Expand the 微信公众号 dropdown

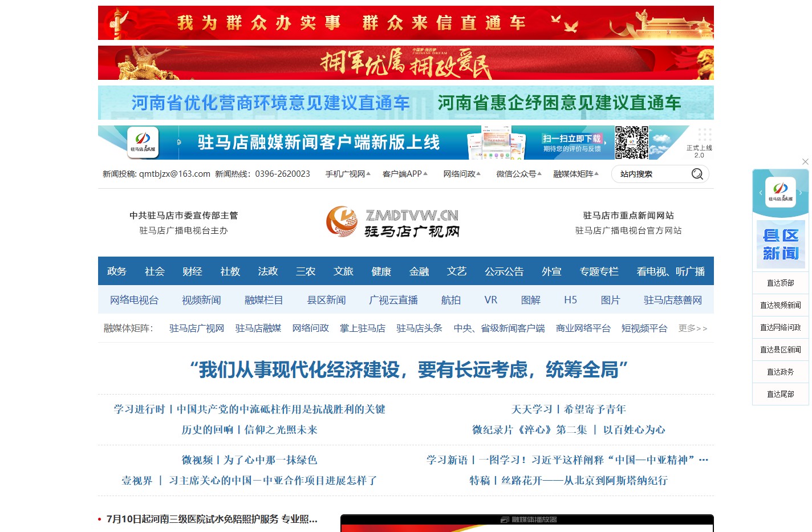coord(519,174)
